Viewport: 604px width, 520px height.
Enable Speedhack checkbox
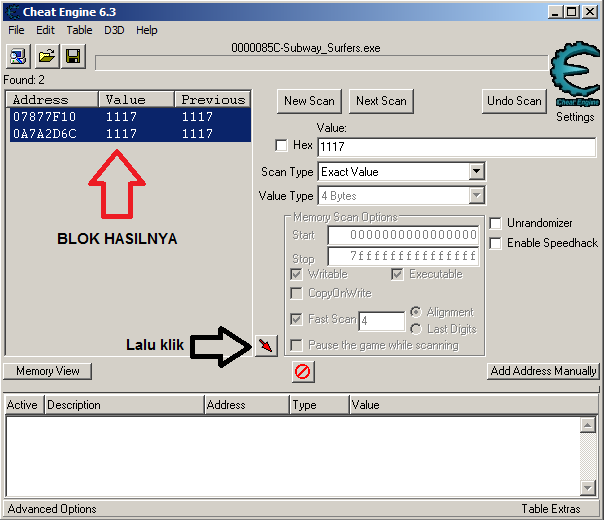click(495, 243)
